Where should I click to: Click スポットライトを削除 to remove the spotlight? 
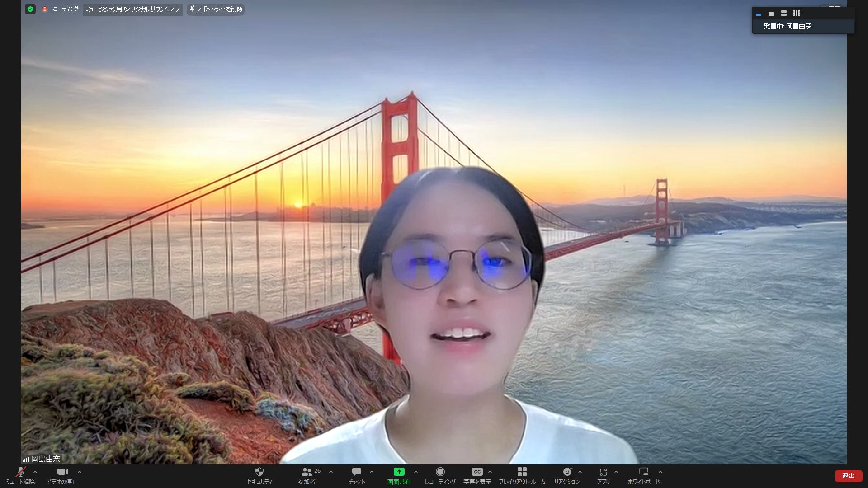[216, 9]
